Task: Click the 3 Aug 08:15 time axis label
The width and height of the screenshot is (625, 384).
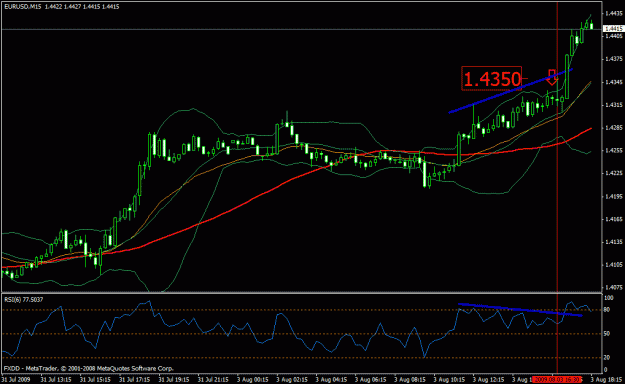Action: (x=410, y=379)
